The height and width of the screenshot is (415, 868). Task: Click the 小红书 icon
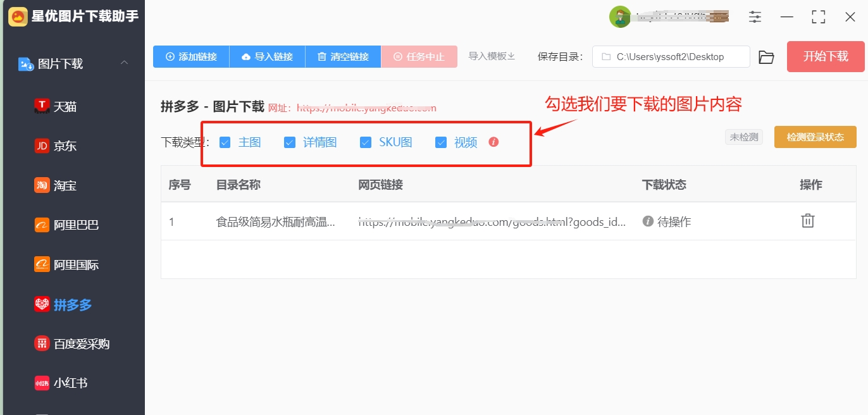point(42,383)
